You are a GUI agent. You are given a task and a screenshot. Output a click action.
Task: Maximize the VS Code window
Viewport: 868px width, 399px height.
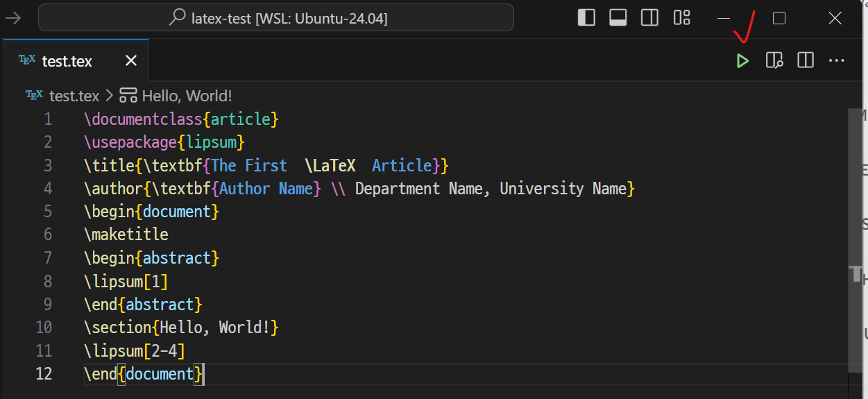[779, 18]
